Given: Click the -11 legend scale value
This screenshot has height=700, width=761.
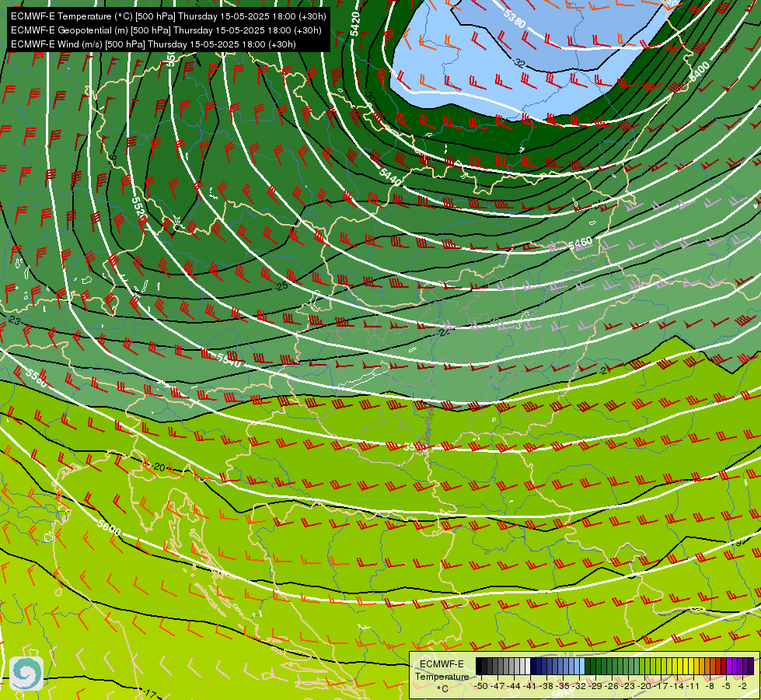Looking at the screenshot, I should (x=693, y=686).
